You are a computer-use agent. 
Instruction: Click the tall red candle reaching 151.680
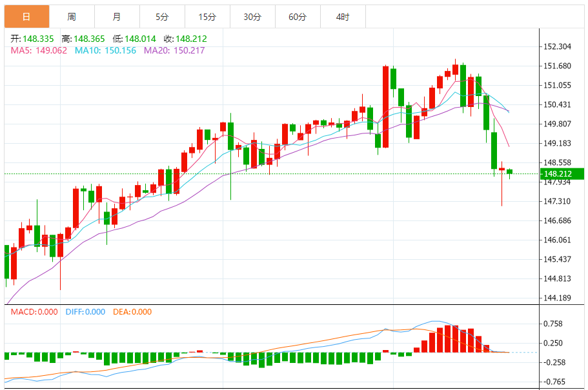point(385,107)
